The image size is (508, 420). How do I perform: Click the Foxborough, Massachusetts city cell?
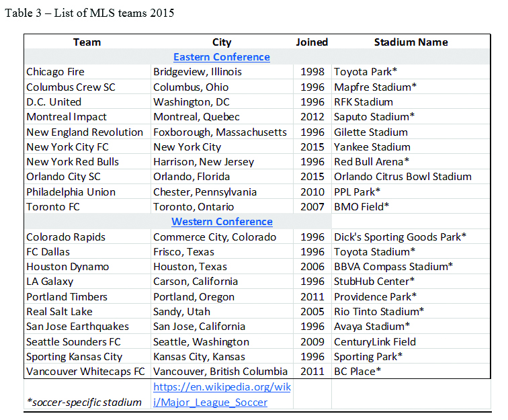point(220,132)
